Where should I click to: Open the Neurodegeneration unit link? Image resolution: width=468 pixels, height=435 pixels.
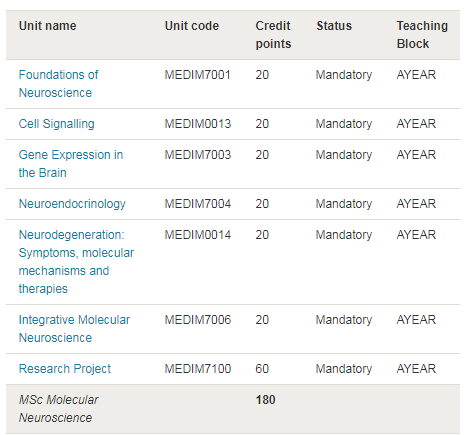pos(76,262)
